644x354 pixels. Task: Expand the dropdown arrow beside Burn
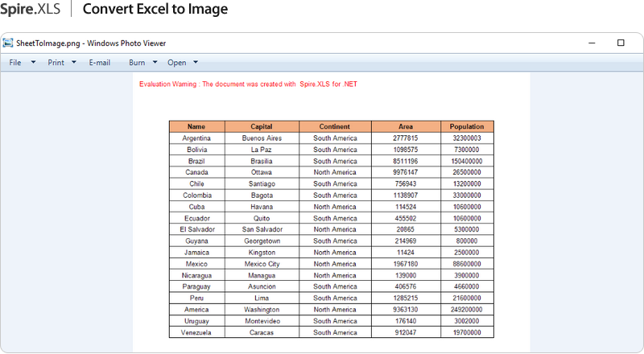pyautogui.click(x=155, y=62)
